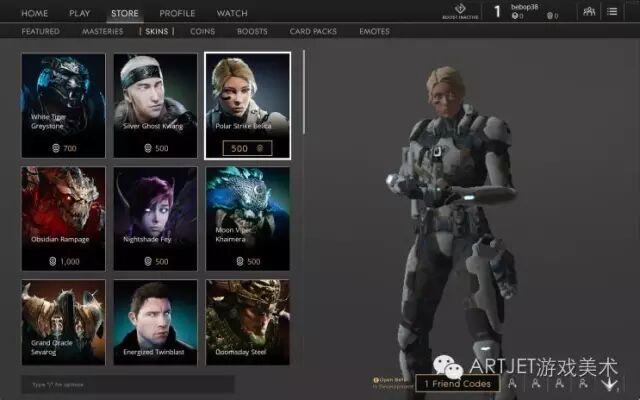Screen dimensions: 640x400
Task: Click the account level number 1
Action: pyautogui.click(x=497, y=12)
